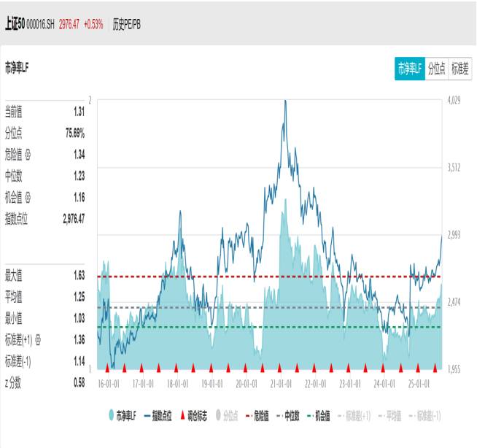477x448 pixels.
Task: Click the z分数 value 0.58
Action: (79, 382)
